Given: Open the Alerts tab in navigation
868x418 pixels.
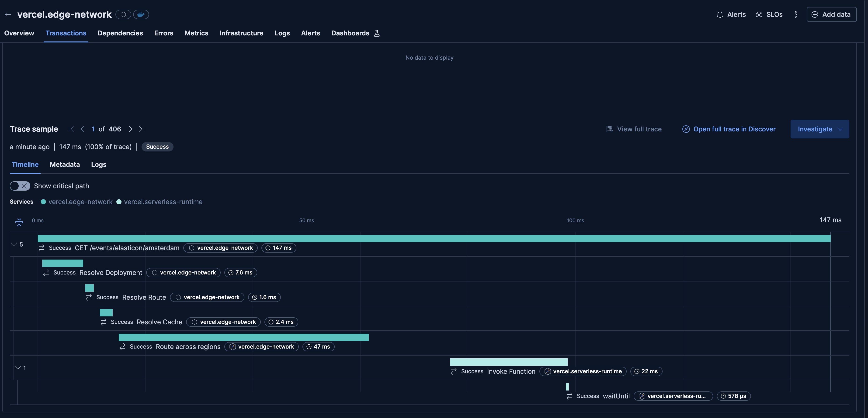Looking at the screenshot, I should (311, 33).
